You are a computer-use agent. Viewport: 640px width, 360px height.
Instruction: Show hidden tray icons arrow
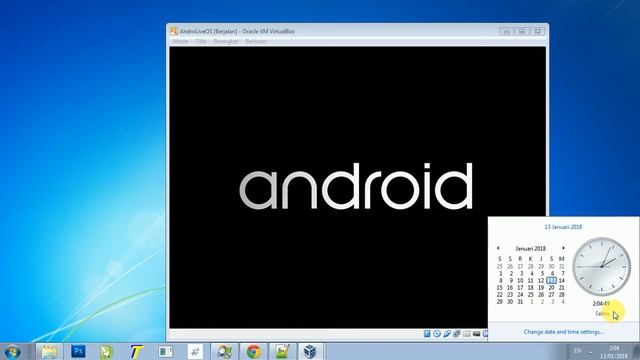591,351
